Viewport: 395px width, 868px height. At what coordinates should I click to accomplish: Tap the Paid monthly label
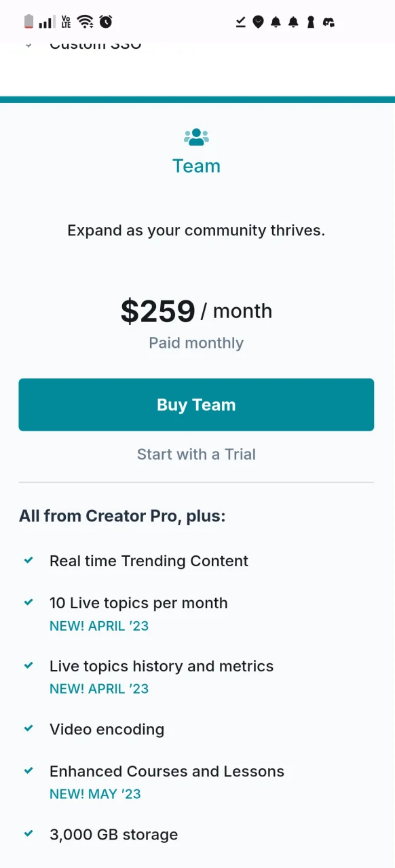point(196,343)
